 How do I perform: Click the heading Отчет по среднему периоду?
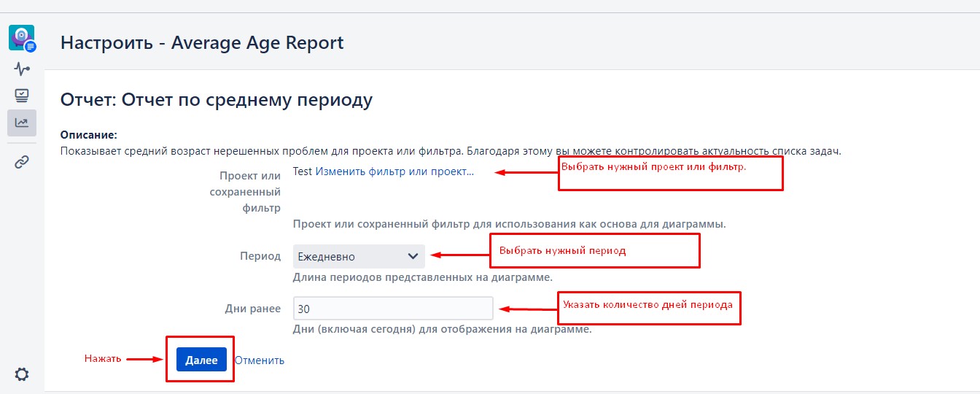click(x=217, y=100)
